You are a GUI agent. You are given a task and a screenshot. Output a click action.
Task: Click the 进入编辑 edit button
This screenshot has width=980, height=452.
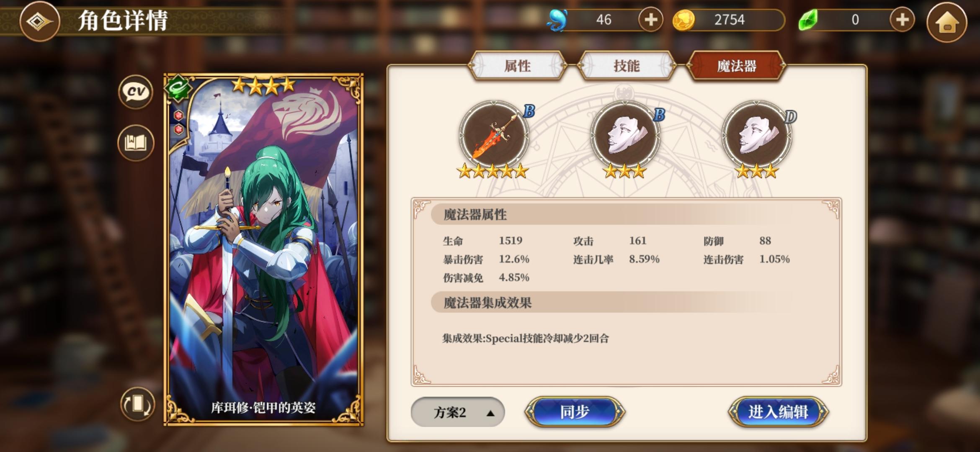(778, 412)
